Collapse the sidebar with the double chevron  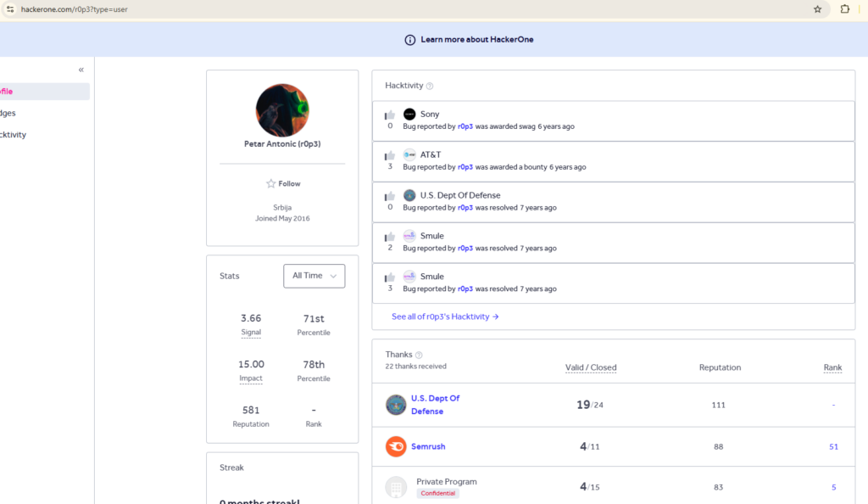[x=81, y=70]
